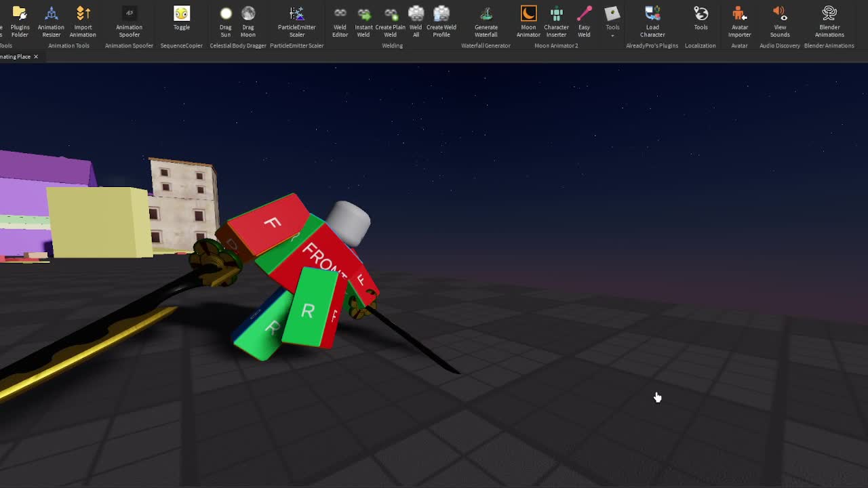Switch to the Animating Place tab

click(x=15, y=57)
